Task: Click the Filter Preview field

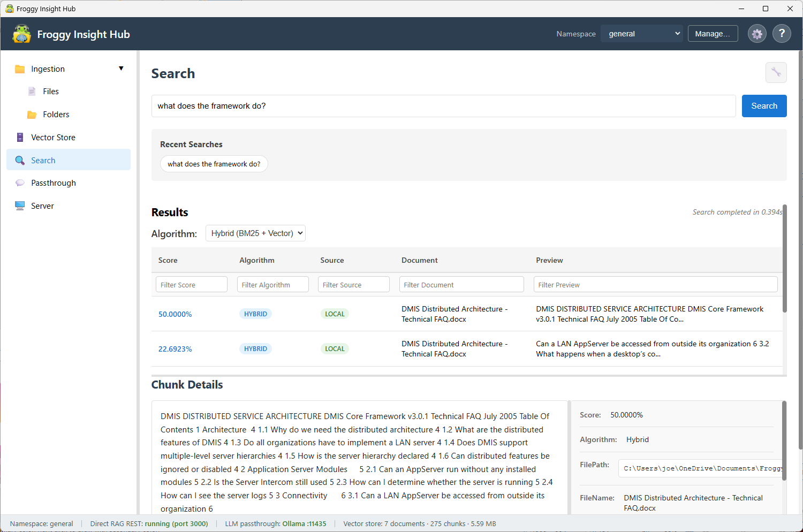Action: pos(656,285)
